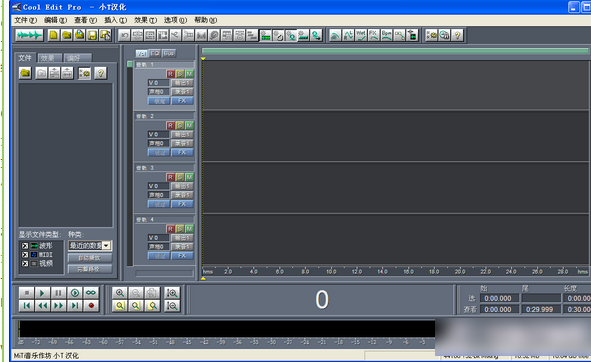Jump to the beginning of session
The width and height of the screenshot is (591, 362).
pos(26,305)
